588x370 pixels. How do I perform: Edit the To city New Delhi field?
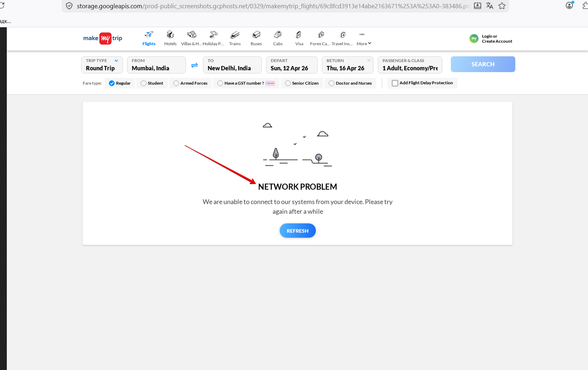(x=232, y=65)
